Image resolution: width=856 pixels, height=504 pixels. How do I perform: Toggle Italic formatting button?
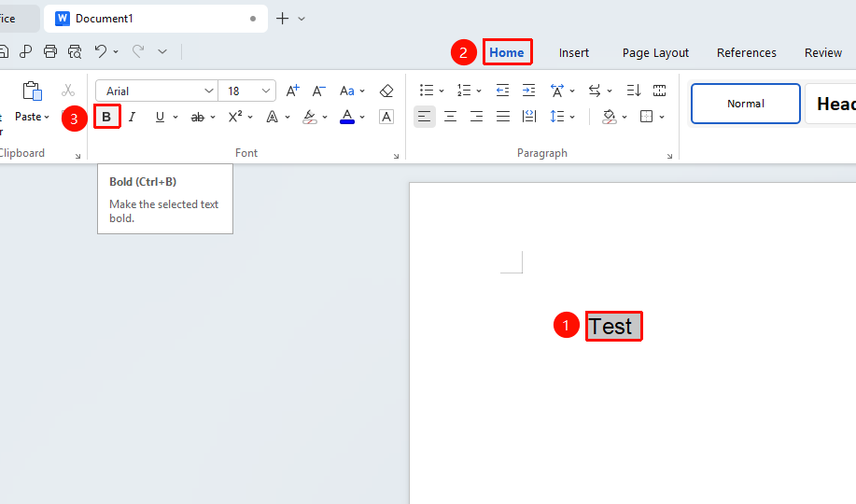tap(132, 117)
